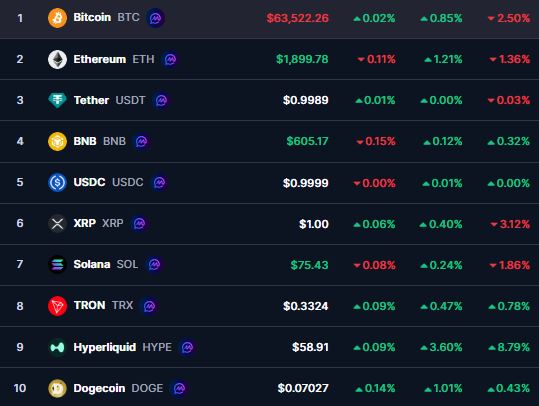The image size is (539, 406).
Task: Click the red TRON logo icon
Action: point(57,306)
